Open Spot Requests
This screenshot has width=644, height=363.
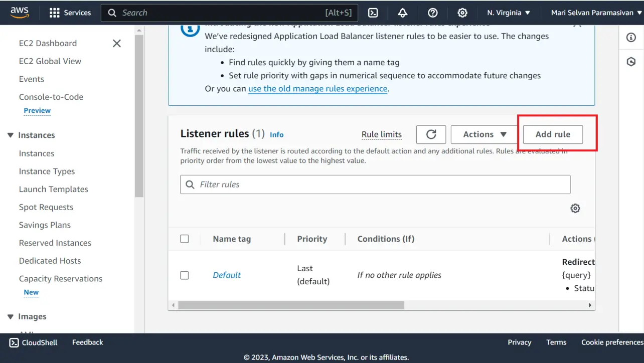[x=46, y=208]
